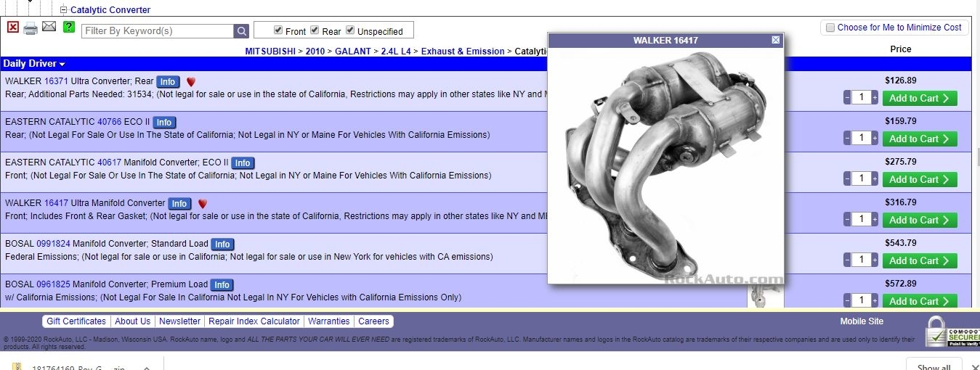The width and height of the screenshot is (980, 370).
Task: Open Repair Index Calculator link
Action: click(254, 321)
